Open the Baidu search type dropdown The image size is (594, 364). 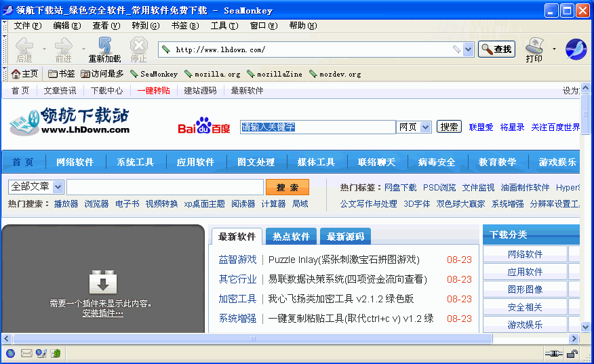coord(426,127)
